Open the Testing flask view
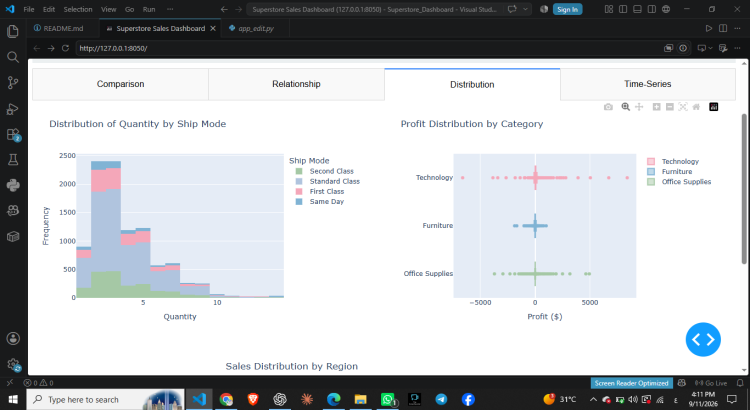Image resolution: width=750 pixels, height=410 pixels. click(13, 160)
